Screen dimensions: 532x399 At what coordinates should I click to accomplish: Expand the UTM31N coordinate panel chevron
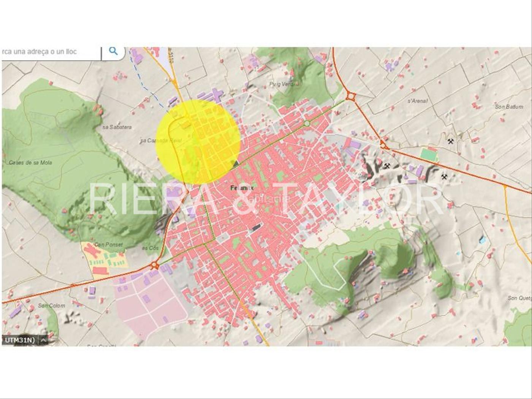coord(44,340)
